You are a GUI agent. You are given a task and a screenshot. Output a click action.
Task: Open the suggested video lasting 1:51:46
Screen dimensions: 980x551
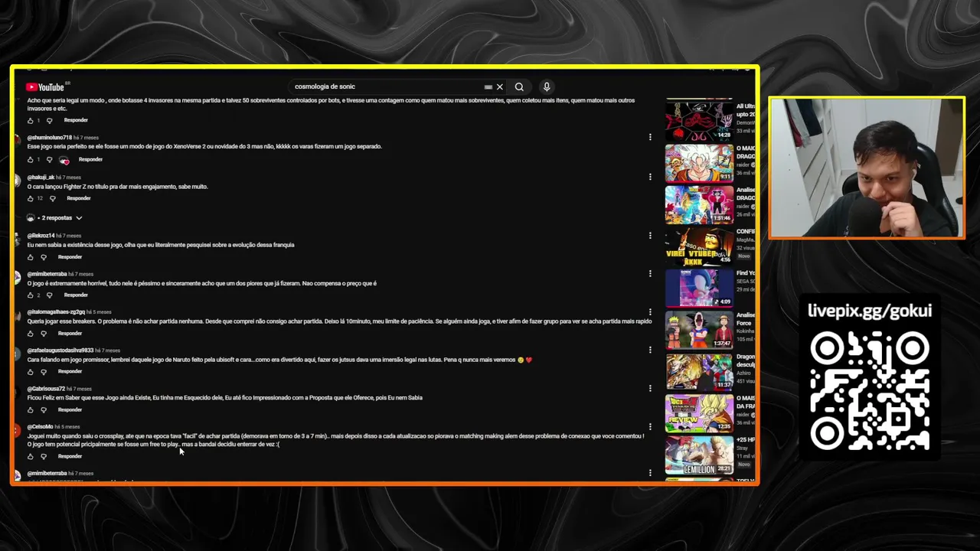[x=699, y=204]
